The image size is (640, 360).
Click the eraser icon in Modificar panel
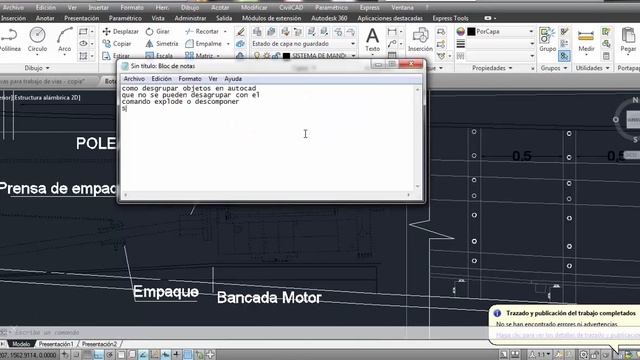pos(240,31)
